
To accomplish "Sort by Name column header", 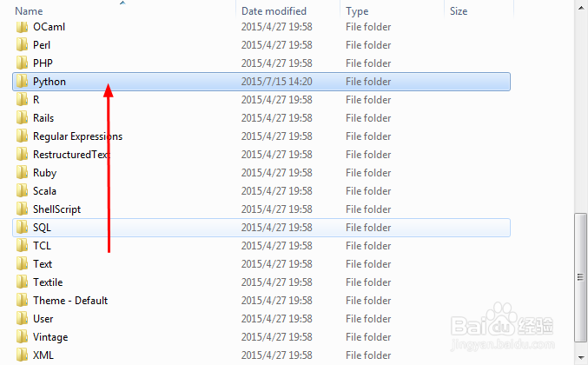I will 123,11.
